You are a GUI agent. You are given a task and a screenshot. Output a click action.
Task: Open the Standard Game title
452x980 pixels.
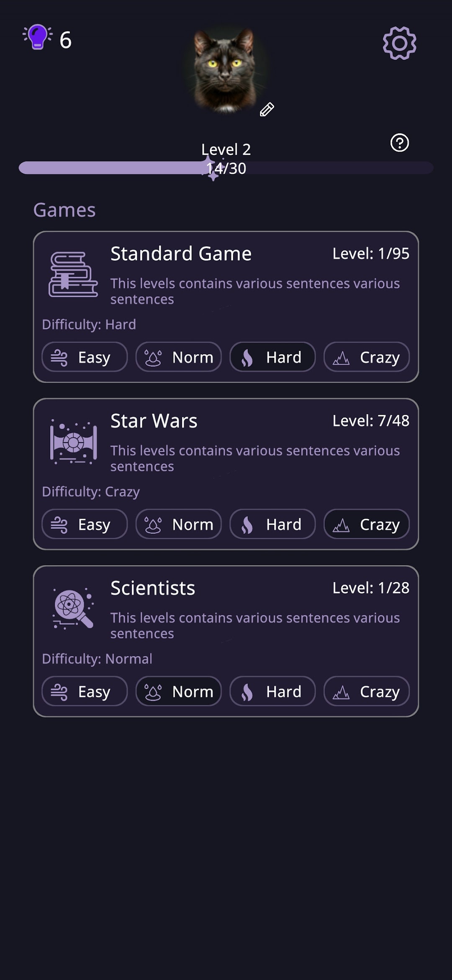181,254
